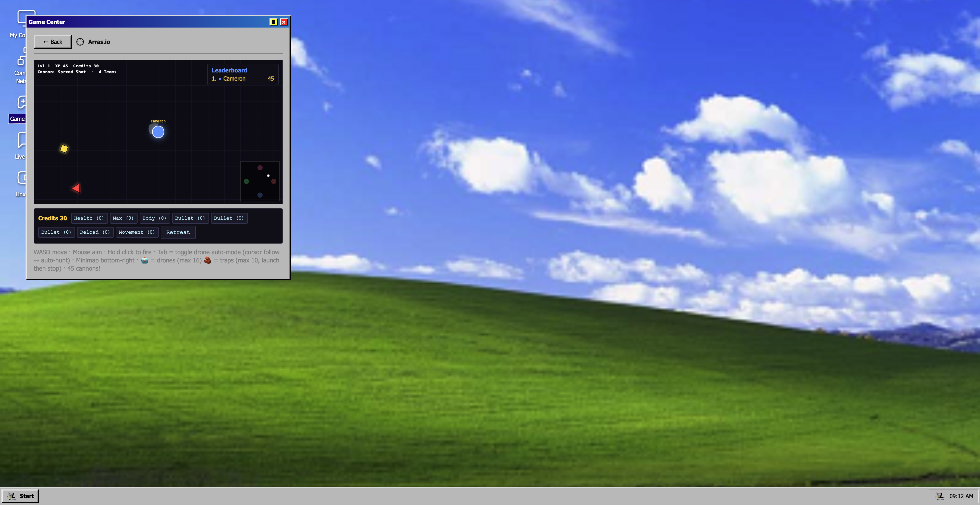The image size is (980, 505).
Task: Click the drone emoji in help text
Action: (x=144, y=260)
